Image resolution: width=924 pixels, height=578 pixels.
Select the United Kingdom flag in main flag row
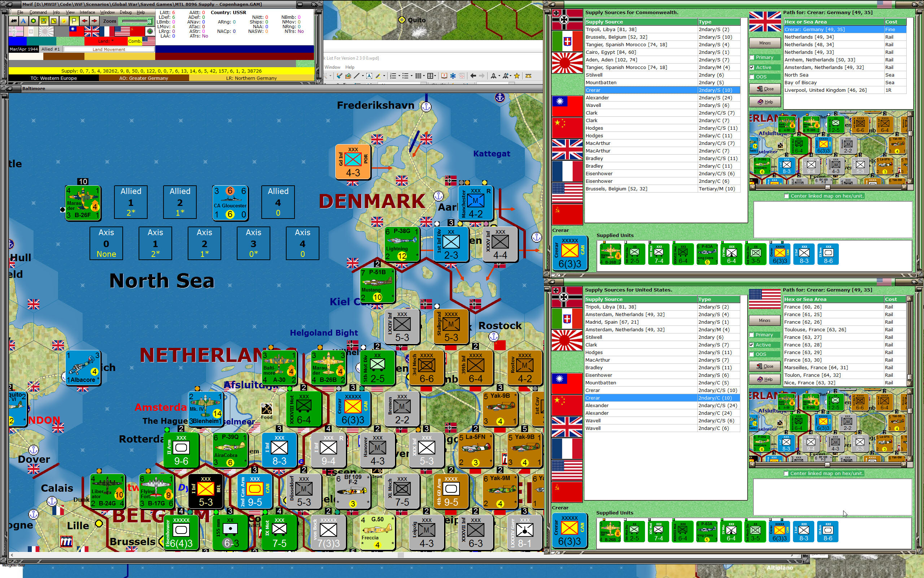(92, 31)
